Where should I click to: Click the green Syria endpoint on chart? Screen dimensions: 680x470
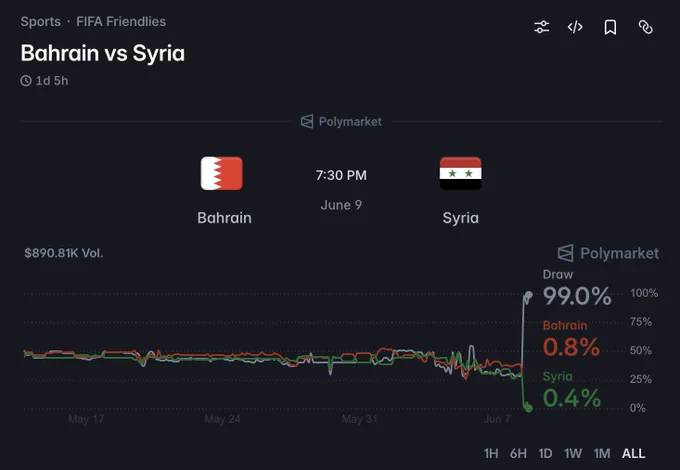pyautogui.click(x=528, y=408)
